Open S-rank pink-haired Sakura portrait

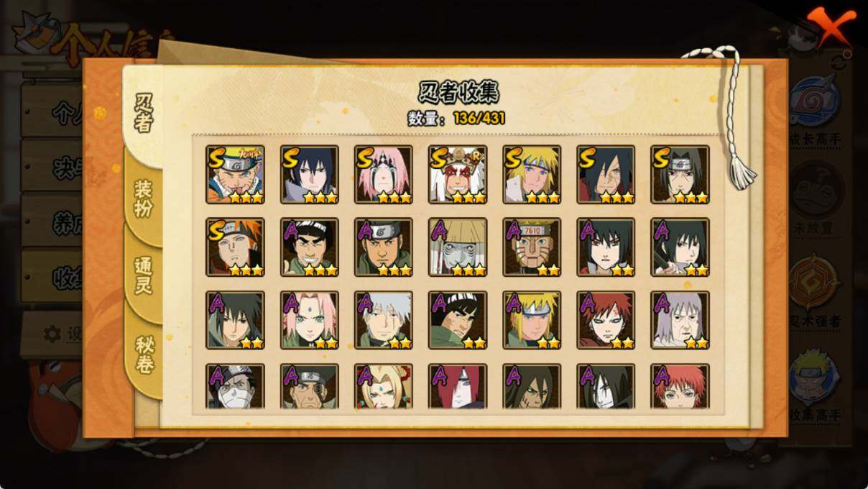[x=384, y=174]
